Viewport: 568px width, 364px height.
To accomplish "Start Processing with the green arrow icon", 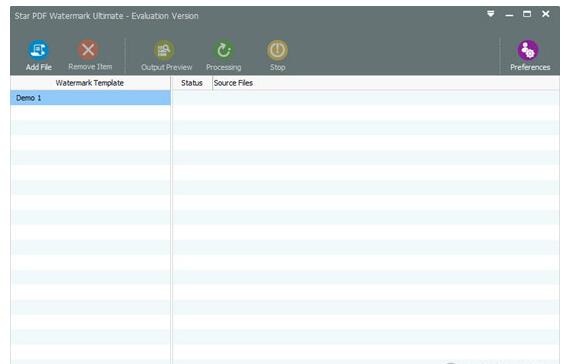I will (224, 50).
